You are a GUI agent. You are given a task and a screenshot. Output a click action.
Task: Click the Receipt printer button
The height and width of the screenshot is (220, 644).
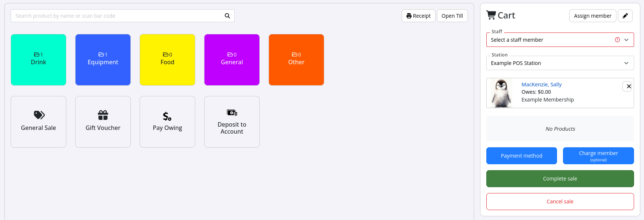[x=418, y=16]
